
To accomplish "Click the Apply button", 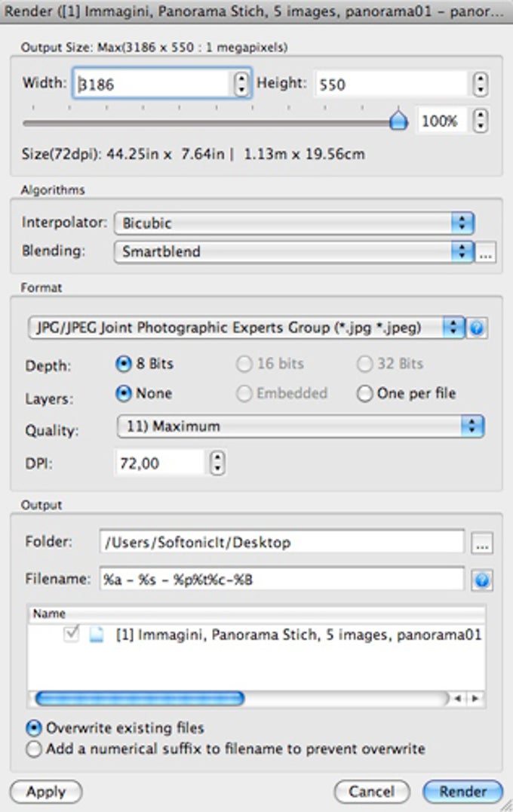I will [46, 792].
